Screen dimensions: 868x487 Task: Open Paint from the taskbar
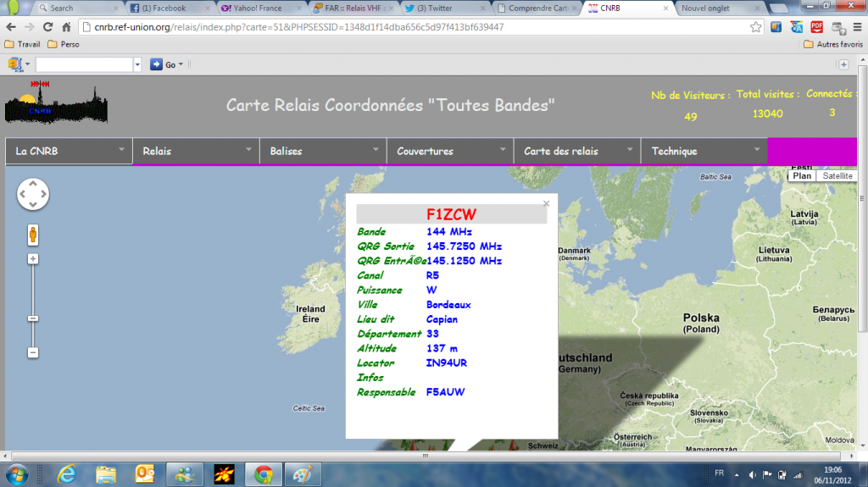click(303, 475)
